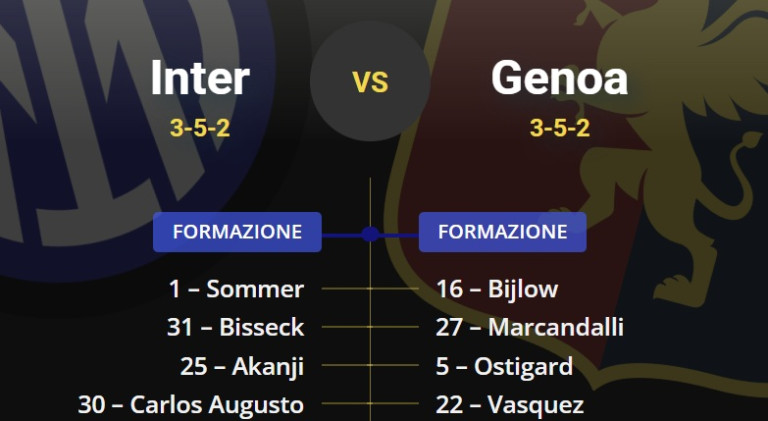Click player 5 – Ostigard
768x421 pixels.
click(504, 366)
